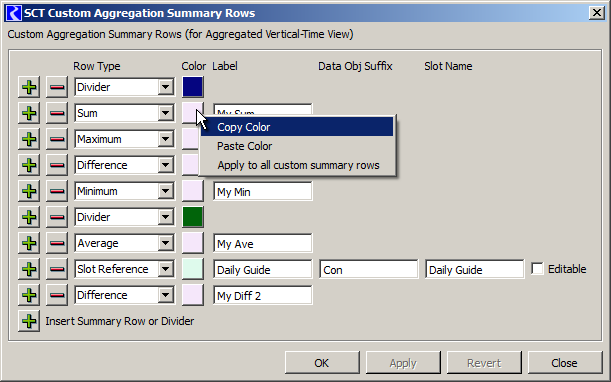Screen dimensions: 611x382
Task: Open Row Type dropdown of green Divider row
Action: (x=125, y=217)
